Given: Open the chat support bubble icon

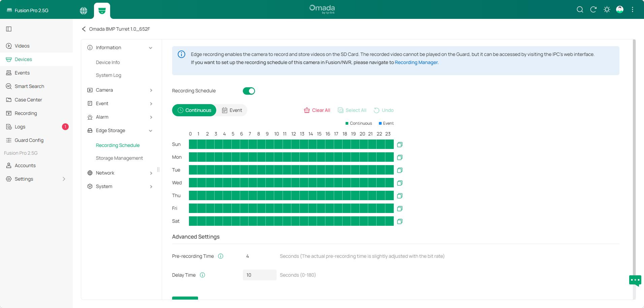Looking at the screenshot, I should tap(635, 281).
